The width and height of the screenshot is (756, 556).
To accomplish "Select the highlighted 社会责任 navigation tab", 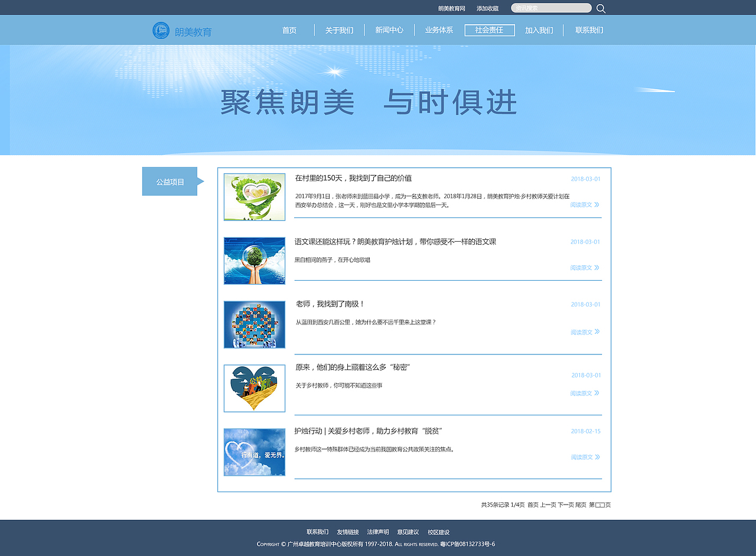I will [x=490, y=30].
